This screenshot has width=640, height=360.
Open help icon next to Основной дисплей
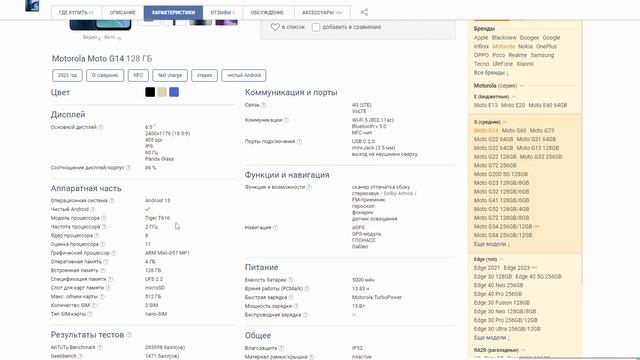(x=101, y=127)
